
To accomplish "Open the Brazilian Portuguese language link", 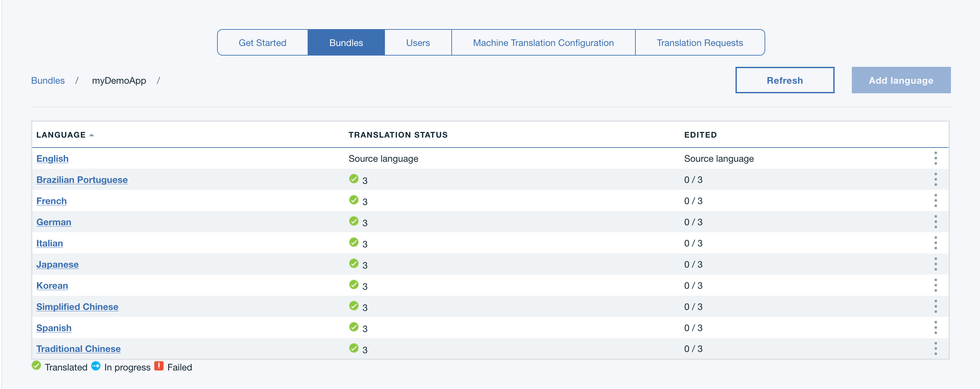I will tap(82, 180).
